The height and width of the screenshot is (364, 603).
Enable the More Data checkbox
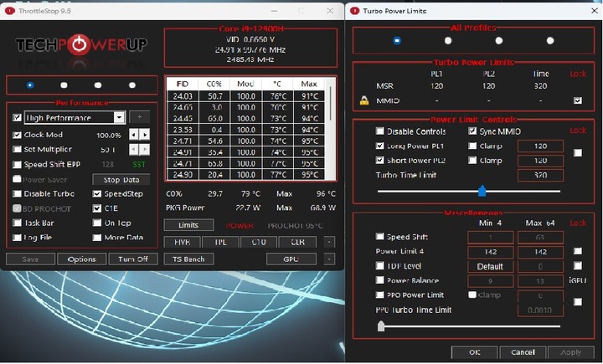97,238
